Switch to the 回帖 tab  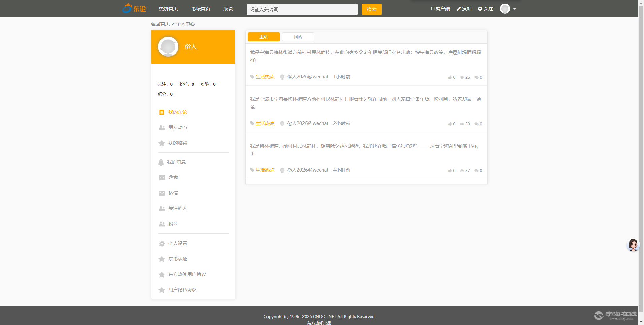pos(298,37)
